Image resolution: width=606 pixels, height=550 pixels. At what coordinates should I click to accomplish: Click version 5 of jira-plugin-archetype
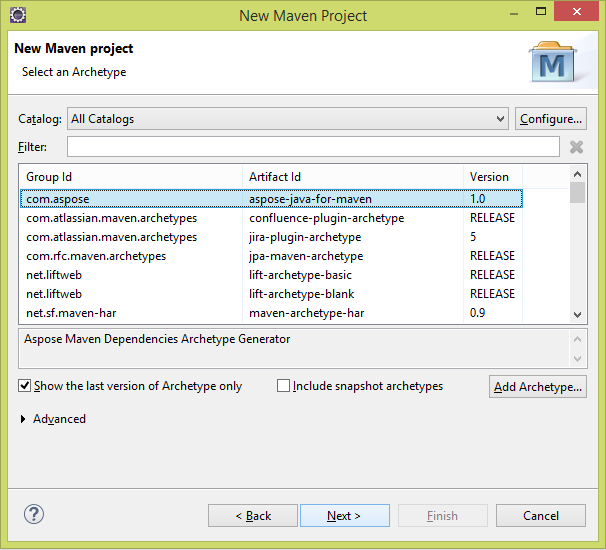click(x=473, y=237)
